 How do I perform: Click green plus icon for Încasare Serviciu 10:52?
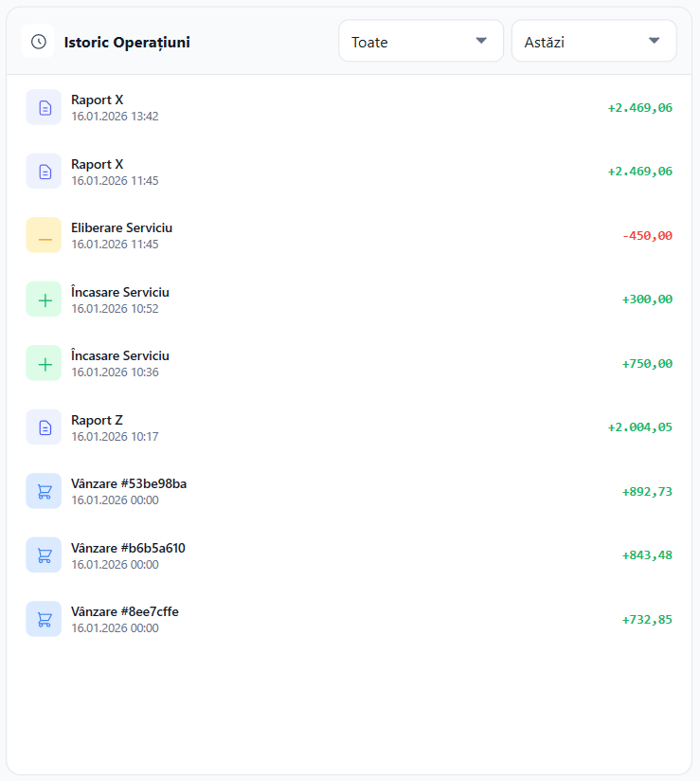point(44,300)
